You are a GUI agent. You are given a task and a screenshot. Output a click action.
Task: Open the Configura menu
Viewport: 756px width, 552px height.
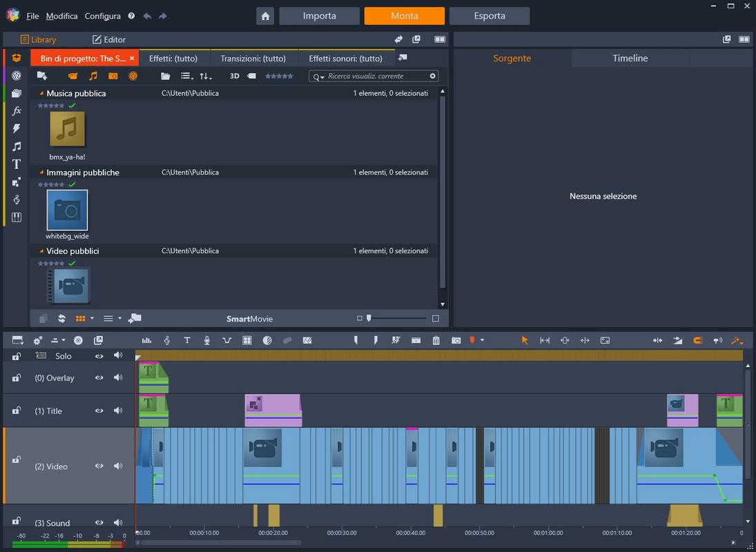(x=103, y=16)
